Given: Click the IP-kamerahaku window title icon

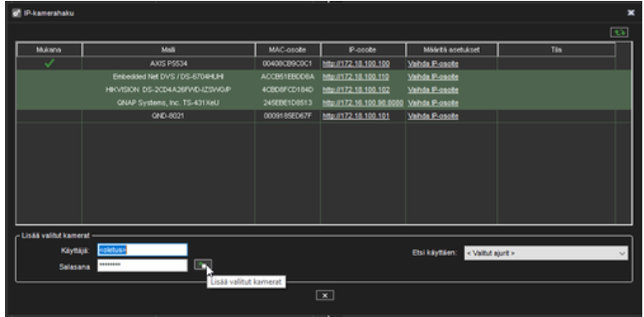Looking at the screenshot, I should coord(16,13).
